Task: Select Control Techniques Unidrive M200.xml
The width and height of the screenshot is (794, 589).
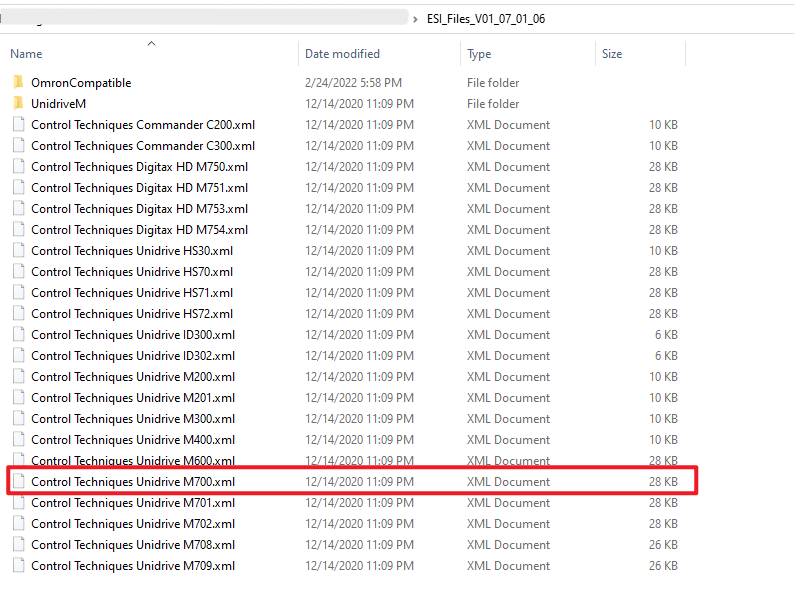Action: [x=133, y=377]
